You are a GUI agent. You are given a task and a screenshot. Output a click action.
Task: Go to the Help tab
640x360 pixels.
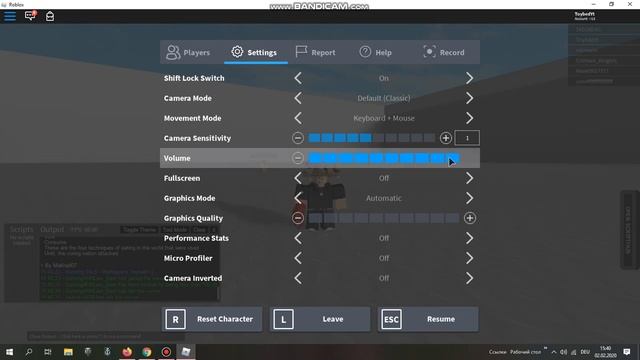tap(376, 52)
